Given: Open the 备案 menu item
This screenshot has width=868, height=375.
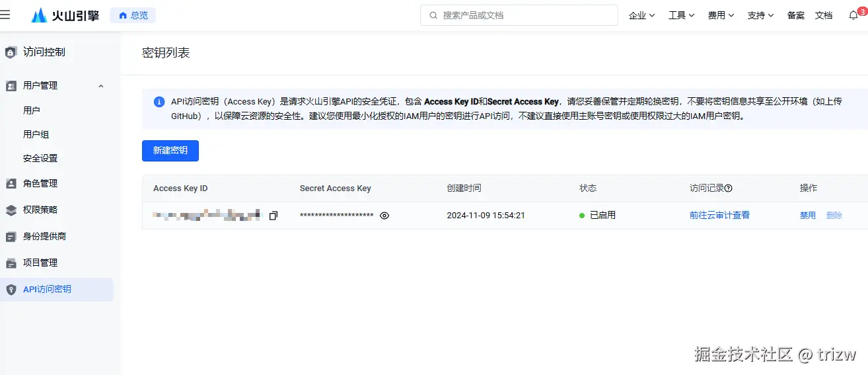Looking at the screenshot, I should [796, 15].
